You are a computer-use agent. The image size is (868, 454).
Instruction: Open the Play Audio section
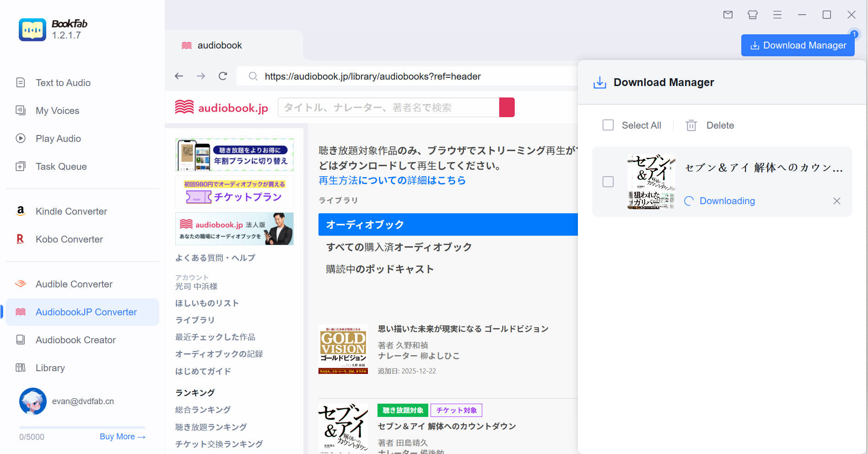58,138
